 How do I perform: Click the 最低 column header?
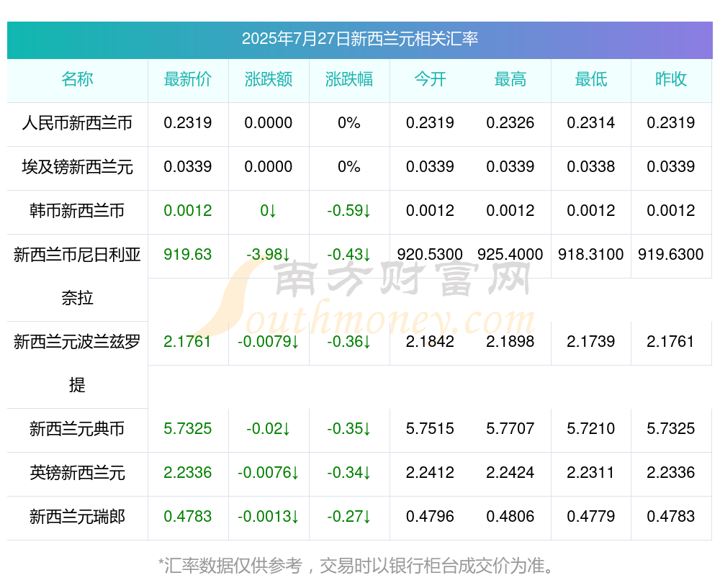tap(591, 79)
